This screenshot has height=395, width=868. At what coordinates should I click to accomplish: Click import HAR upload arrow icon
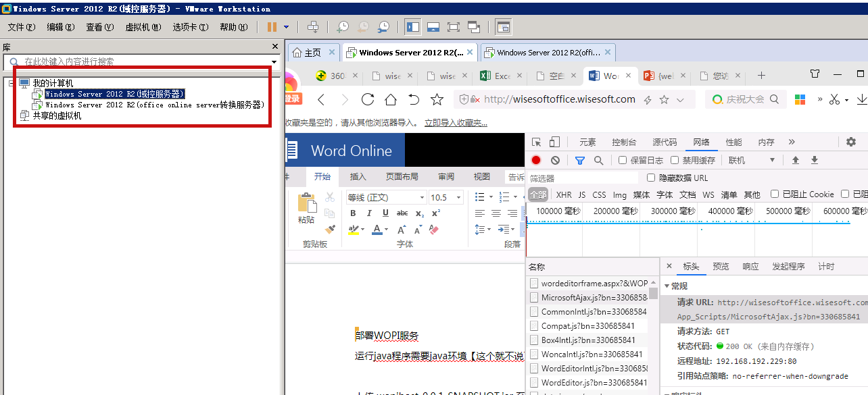[x=796, y=160]
